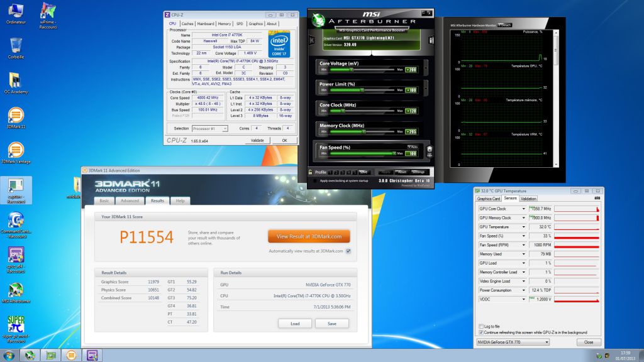Viewport: 644px width, 362px height.
Task: Toggle Auto fan speed in Afterburner
Action: [413, 147]
